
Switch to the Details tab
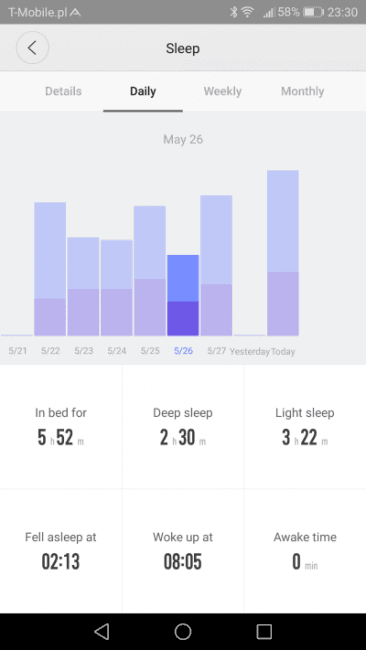63,91
